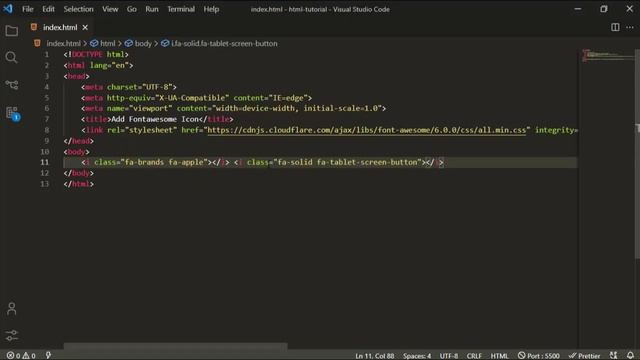This screenshot has width=640, height=360.
Task: Change line endings via CRLF
Action: click(x=474, y=356)
